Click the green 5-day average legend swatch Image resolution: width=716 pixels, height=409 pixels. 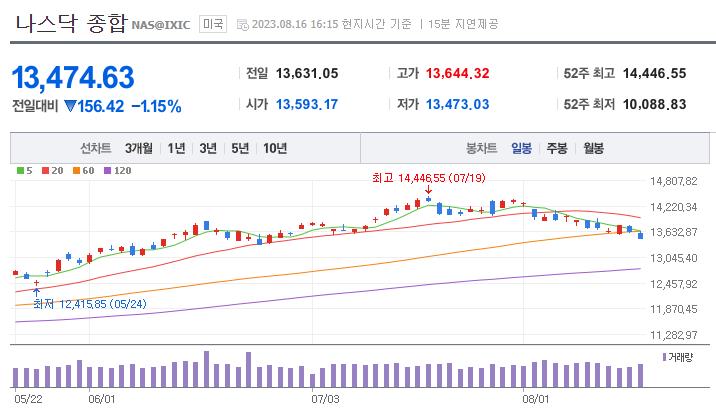20,171
